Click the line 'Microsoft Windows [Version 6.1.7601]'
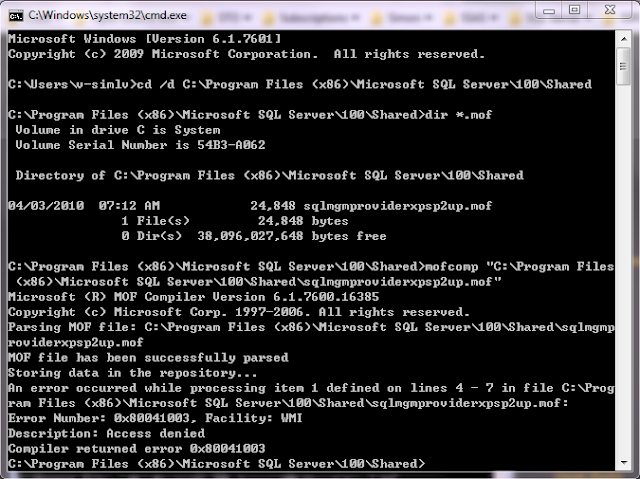 click(145, 39)
